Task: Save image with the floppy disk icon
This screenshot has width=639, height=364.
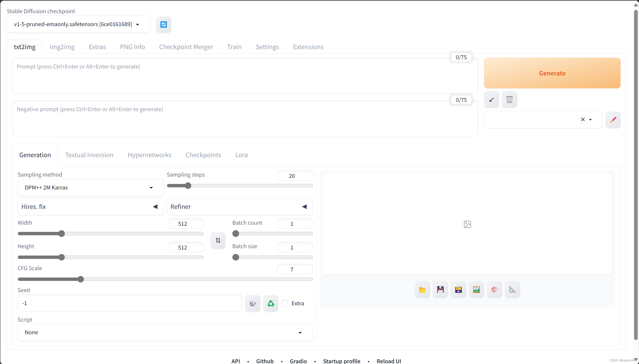Action: pos(440,290)
